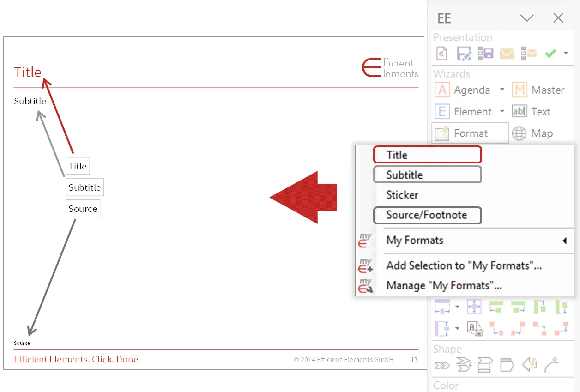Open the Element wizard dropdown arrow

point(501,111)
